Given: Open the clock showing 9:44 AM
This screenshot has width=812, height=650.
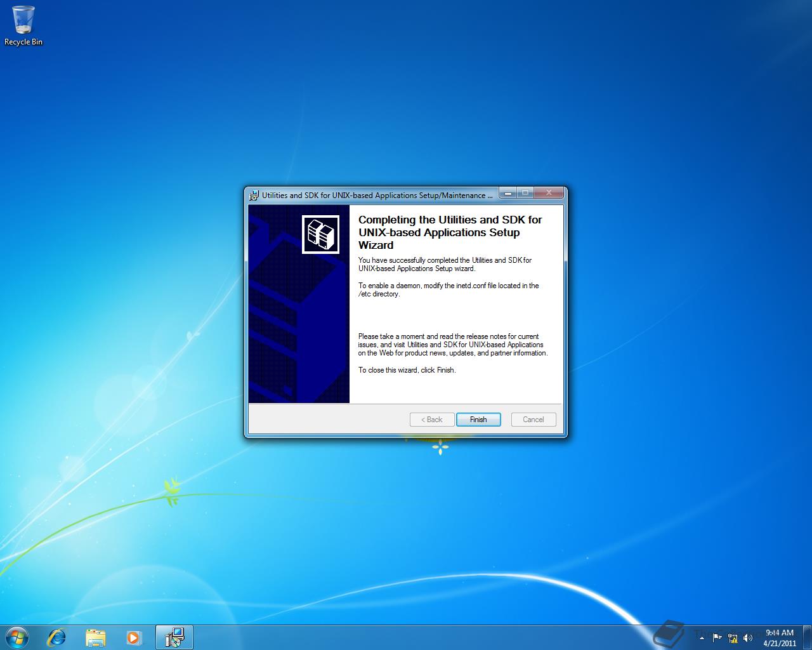Looking at the screenshot, I should pyautogui.click(x=780, y=637).
